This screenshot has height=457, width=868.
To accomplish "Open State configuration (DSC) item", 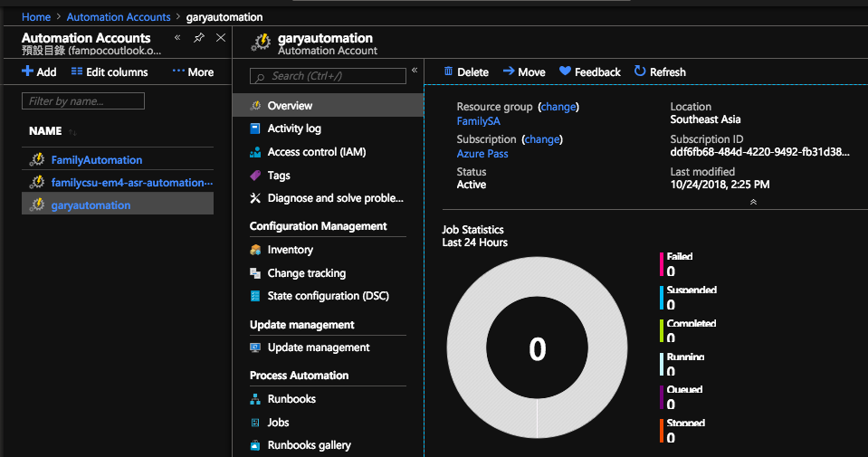I will [329, 296].
